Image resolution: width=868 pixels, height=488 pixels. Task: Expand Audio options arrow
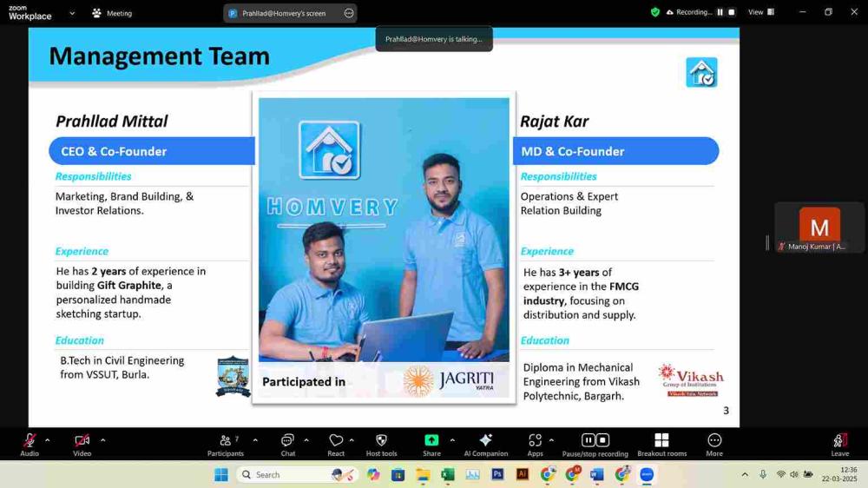[x=47, y=440]
